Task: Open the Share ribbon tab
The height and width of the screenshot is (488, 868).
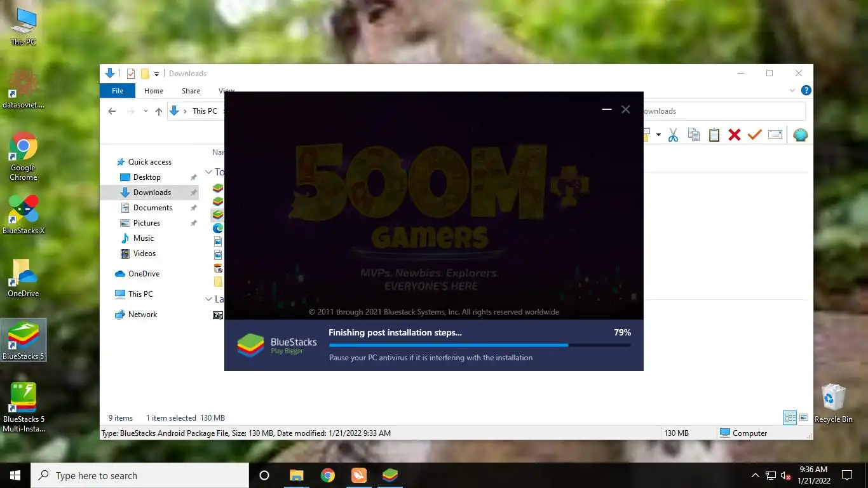Action: point(191,91)
